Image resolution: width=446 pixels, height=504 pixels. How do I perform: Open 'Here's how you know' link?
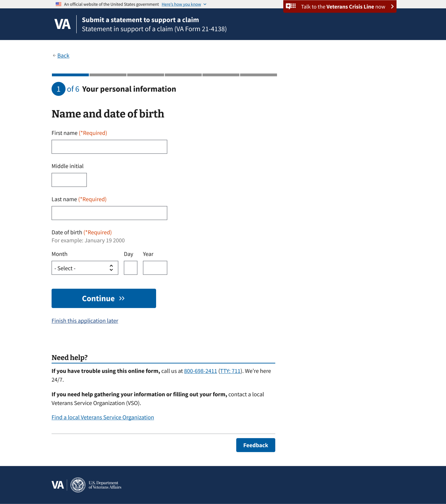tap(181, 4)
